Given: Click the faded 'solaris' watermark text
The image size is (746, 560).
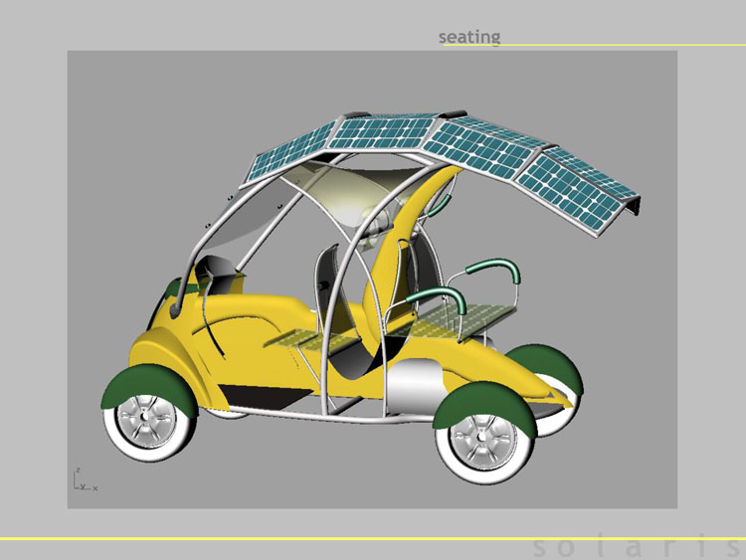Looking at the screenshot, I should click(638, 547).
